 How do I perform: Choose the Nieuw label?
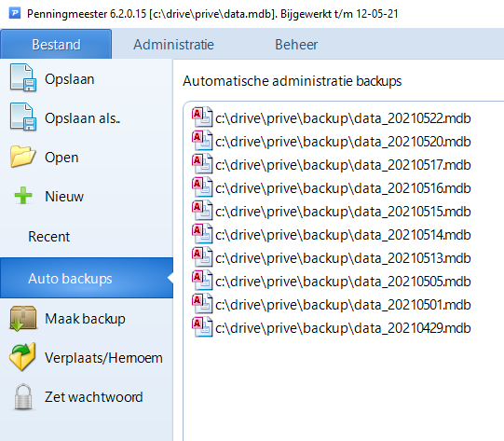(64, 197)
